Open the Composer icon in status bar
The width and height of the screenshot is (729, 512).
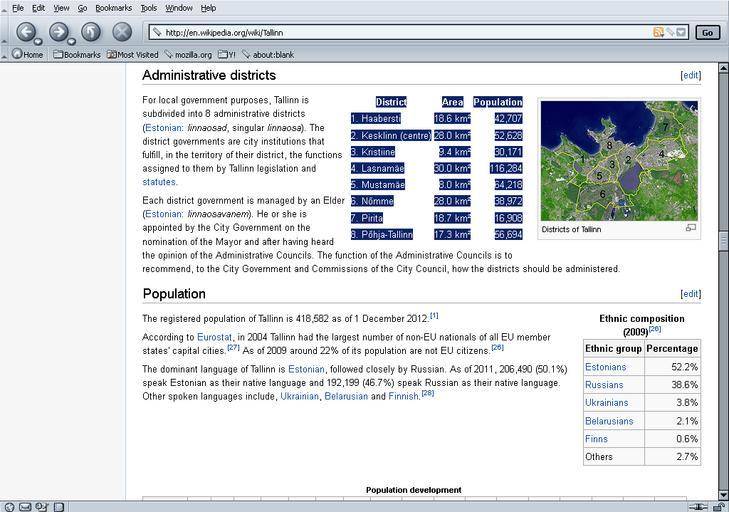coord(42,507)
